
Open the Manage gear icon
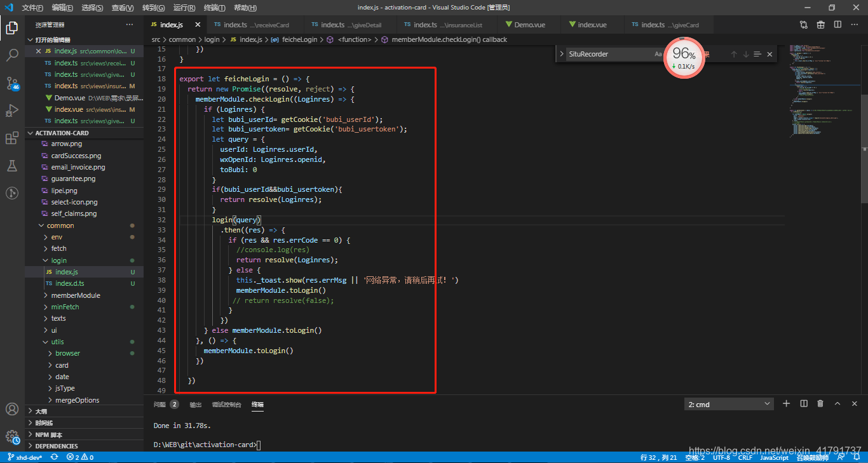[12, 436]
